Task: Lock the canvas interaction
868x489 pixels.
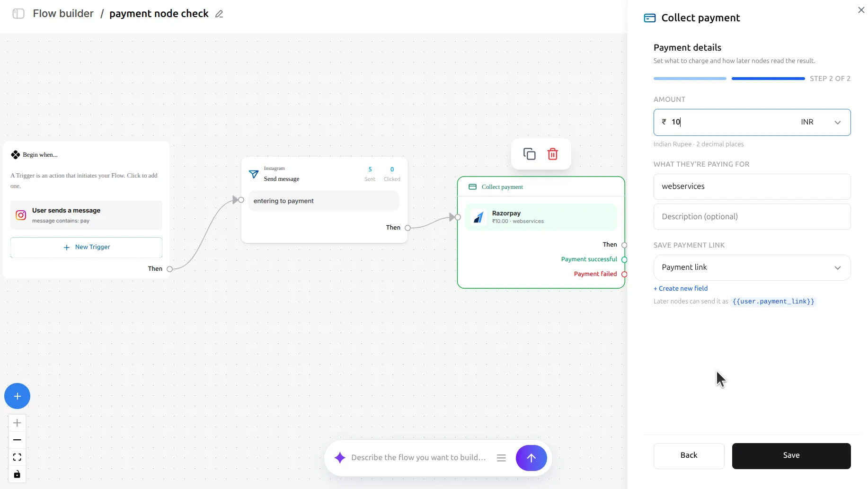Action: 17,474
